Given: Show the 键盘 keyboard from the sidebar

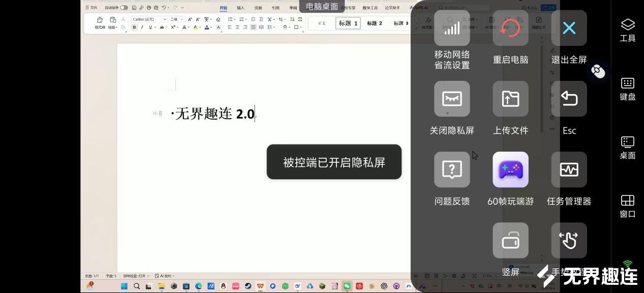Looking at the screenshot, I should click(x=628, y=89).
